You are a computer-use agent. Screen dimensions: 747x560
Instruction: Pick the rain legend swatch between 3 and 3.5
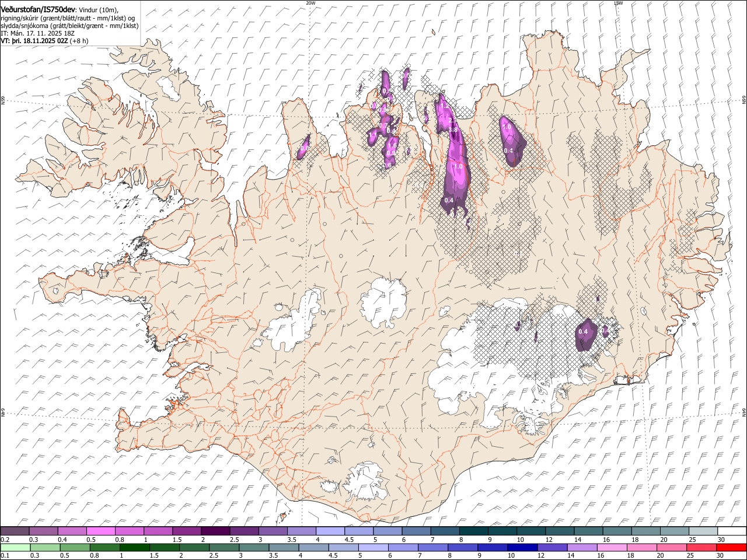pyautogui.click(x=254, y=547)
